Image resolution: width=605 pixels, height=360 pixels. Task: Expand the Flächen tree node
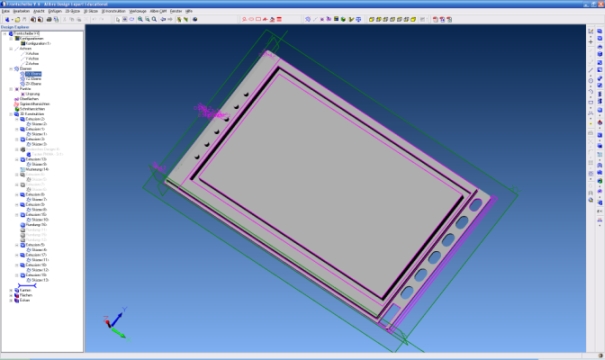pos(11,295)
